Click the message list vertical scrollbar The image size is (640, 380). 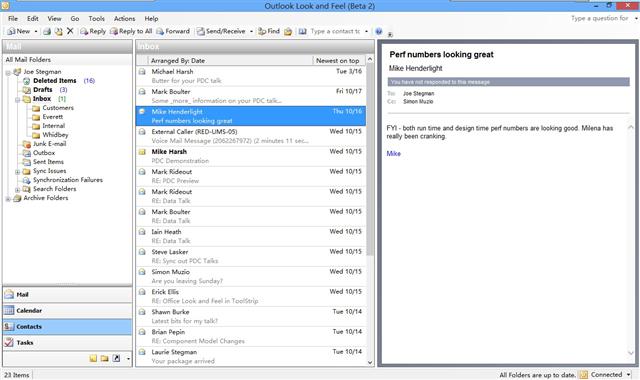[370, 159]
